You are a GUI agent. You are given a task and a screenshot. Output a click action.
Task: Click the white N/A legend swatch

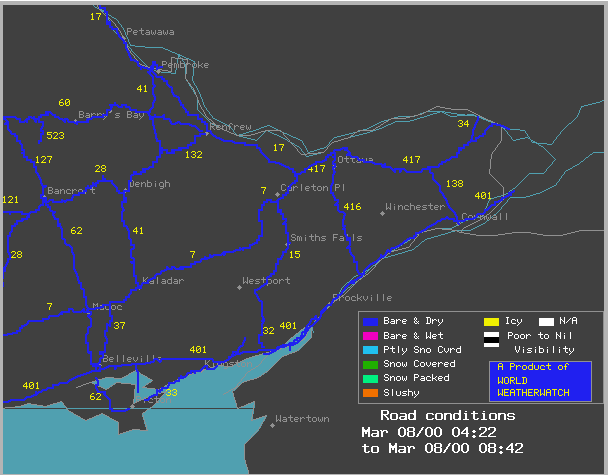(547, 321)
